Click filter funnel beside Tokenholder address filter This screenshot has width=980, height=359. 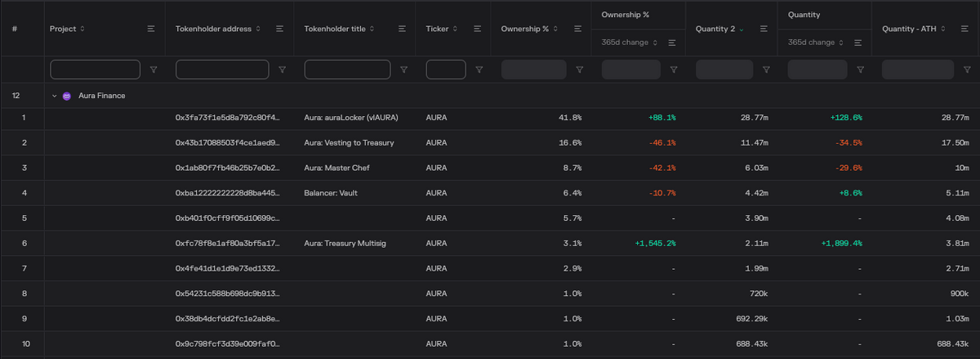tap(282, 70)
